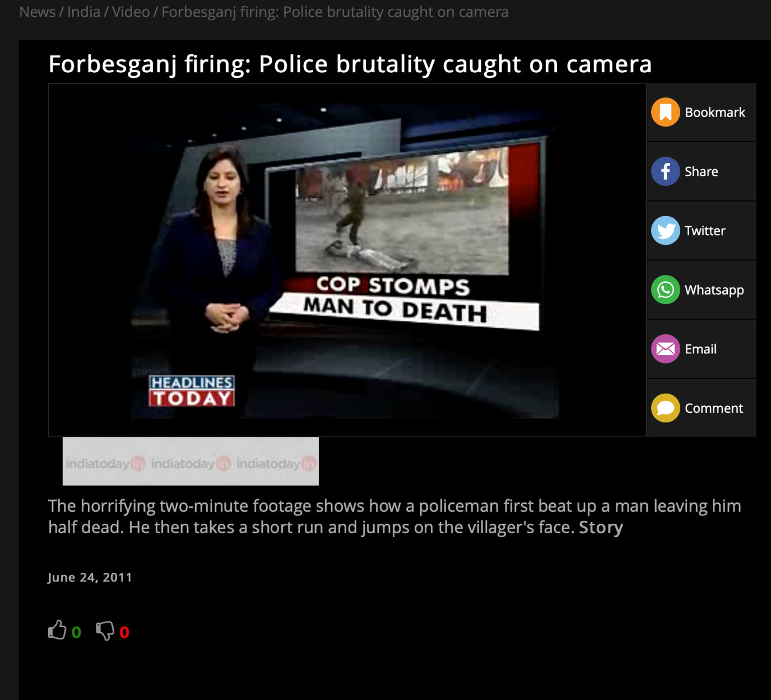The width and height of the screenshot is (771, 700).
Task: Click the red dislike count zero
Action: click(124, 632)
